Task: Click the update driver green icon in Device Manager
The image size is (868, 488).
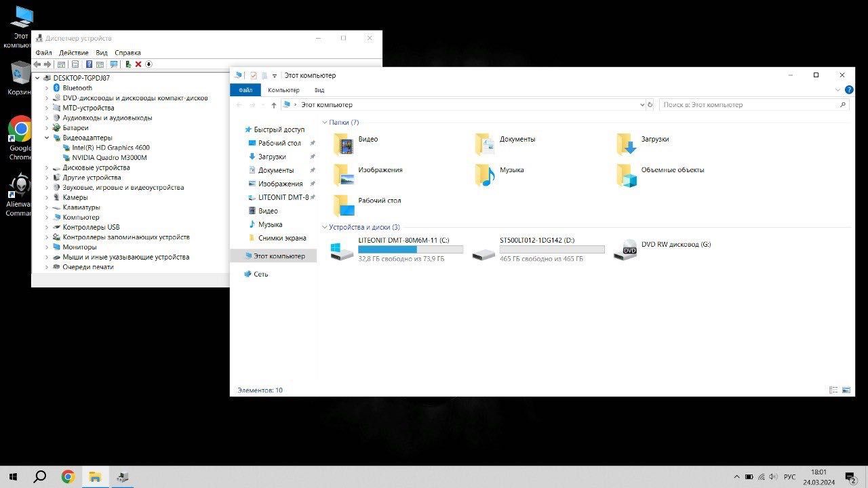Action: click(x=128, y=64)
